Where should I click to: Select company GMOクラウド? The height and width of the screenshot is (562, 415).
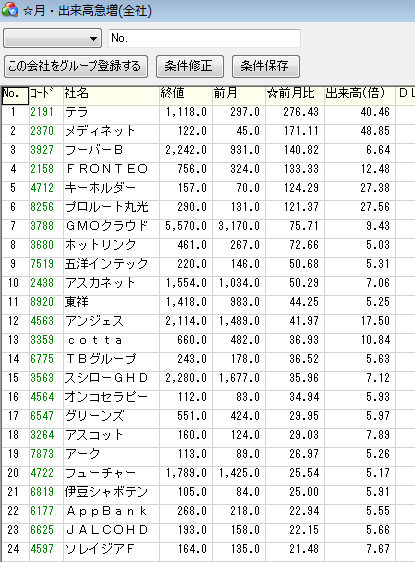107,226
